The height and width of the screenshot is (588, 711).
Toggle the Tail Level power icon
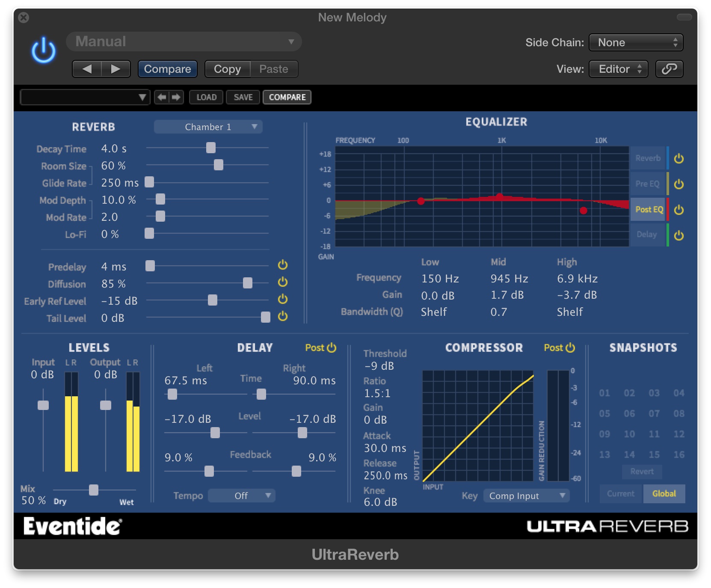283,316
